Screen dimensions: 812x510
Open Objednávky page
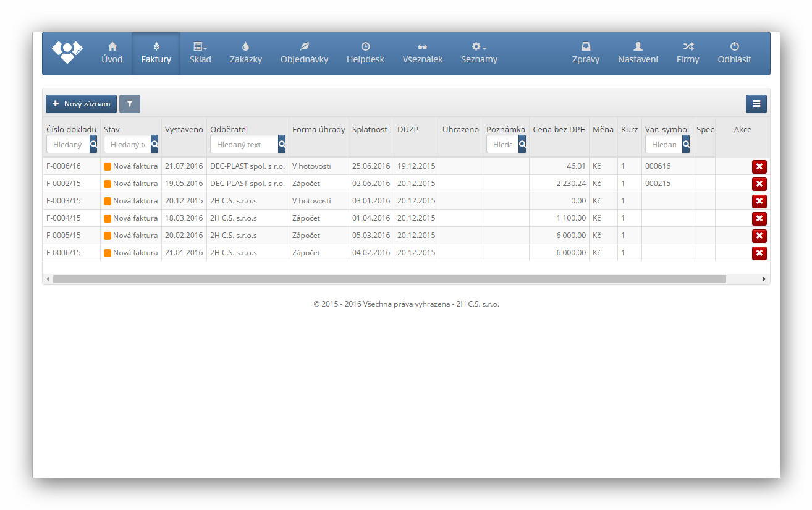click(x=304, y=53)
